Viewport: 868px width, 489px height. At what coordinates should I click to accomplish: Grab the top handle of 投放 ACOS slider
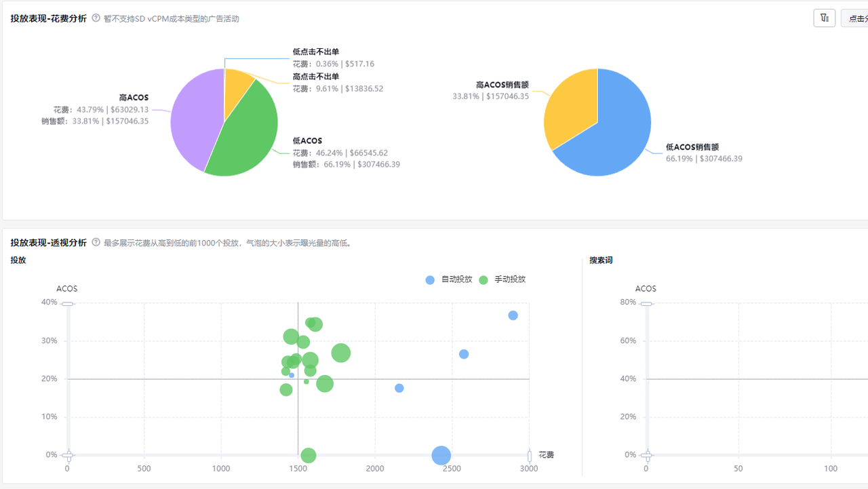67,304
